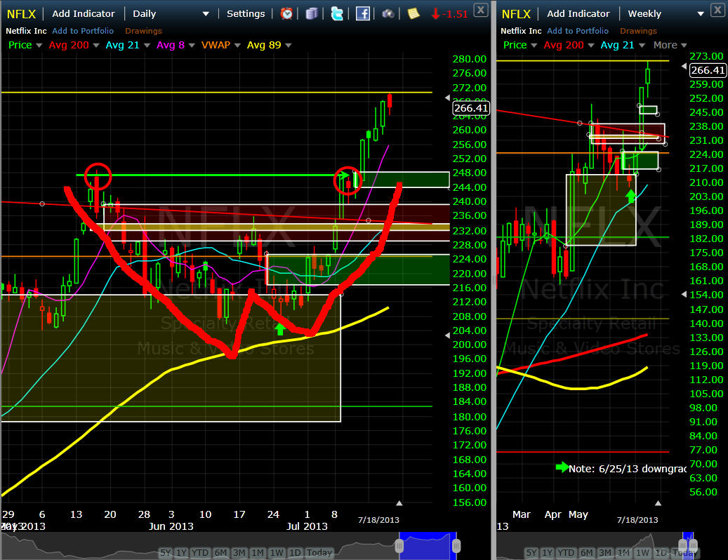Click the green arrow beside the downgrade note
The height and width of the screenshot is (560, 728).
562,467
